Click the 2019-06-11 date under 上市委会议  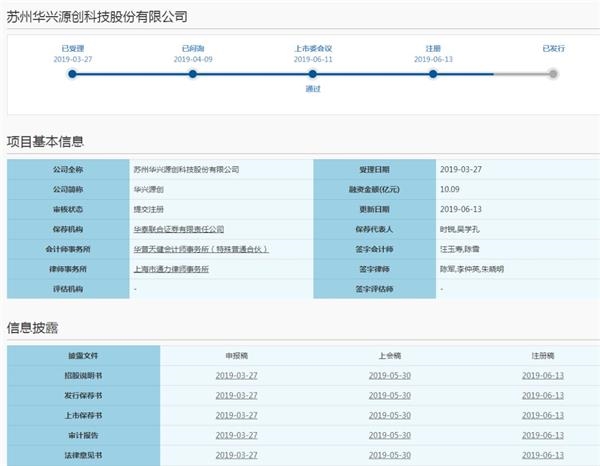[x=313, y=59]
